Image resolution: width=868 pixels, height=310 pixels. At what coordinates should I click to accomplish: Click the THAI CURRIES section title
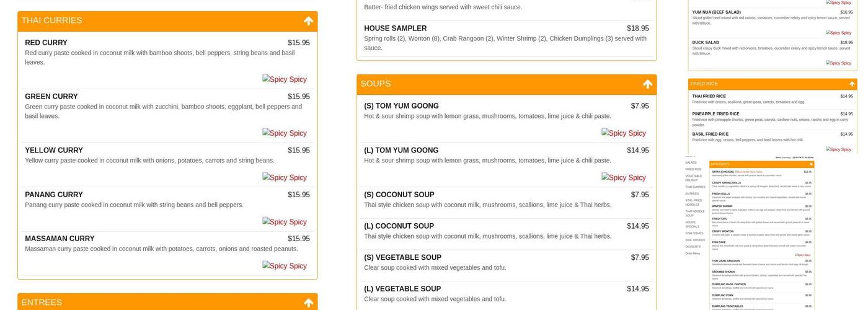pos(51,20)
